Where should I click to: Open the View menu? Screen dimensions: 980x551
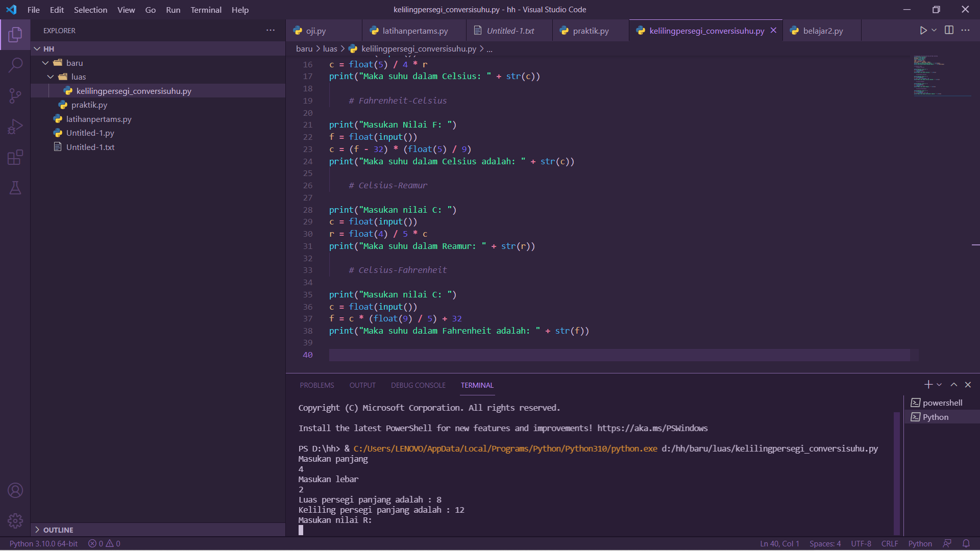126,10
